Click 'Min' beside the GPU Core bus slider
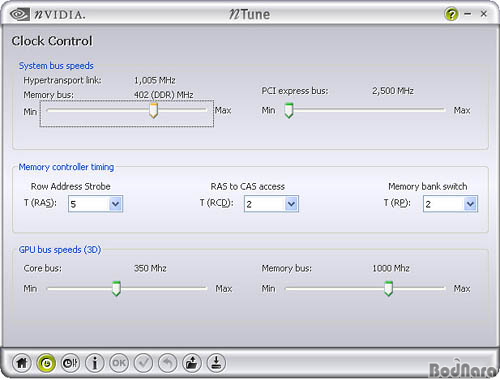 coord(30,289)
